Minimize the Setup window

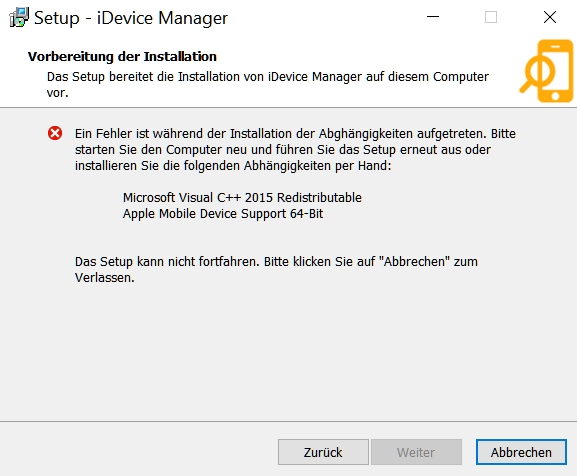click(433, 17)
